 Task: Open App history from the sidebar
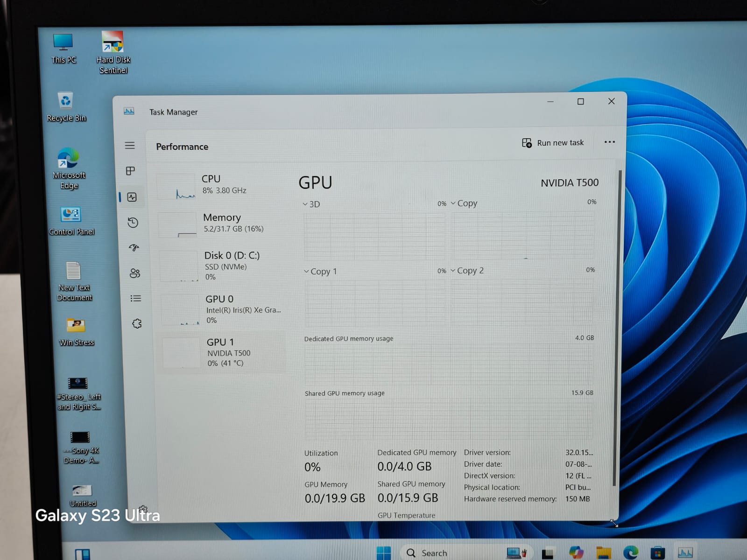pyautogui.click(x=133, y=223)
